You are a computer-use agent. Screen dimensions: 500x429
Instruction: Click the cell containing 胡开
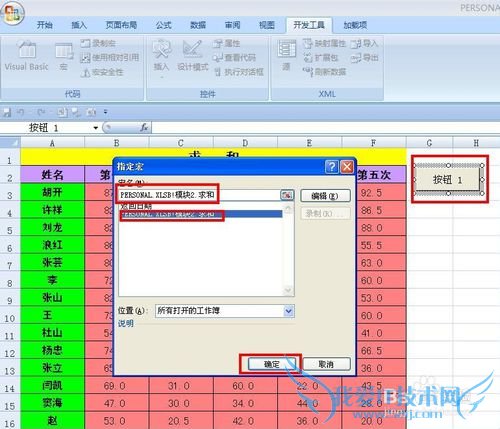52,192
